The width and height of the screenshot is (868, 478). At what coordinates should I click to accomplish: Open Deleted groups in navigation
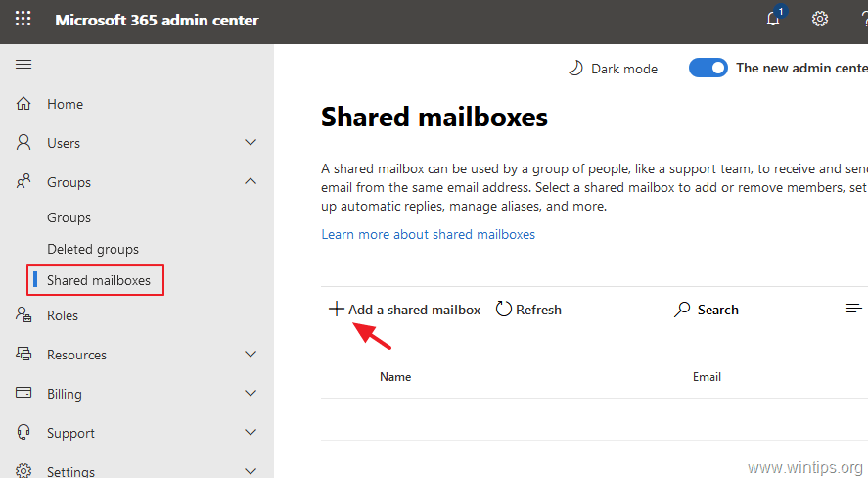[93, 249]
